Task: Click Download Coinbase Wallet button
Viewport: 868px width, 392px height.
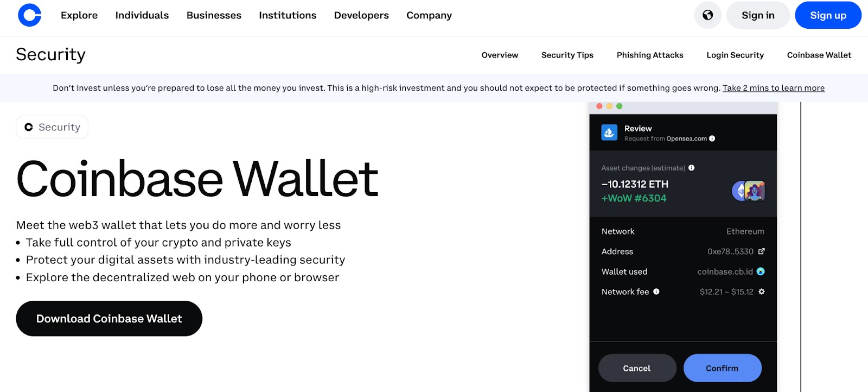Action: 109,319
